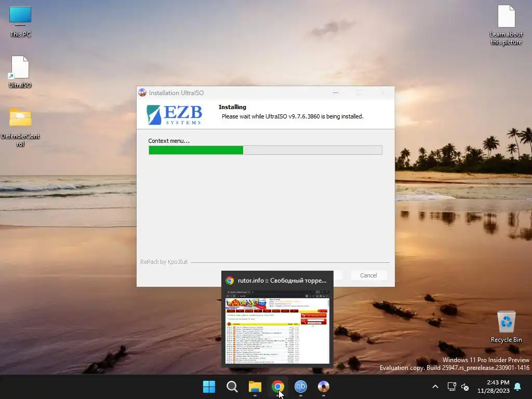Screen dimensions: 532x399
Task: Click the 'Please wait while UltraISO' message
Action: tap(292, 116)
